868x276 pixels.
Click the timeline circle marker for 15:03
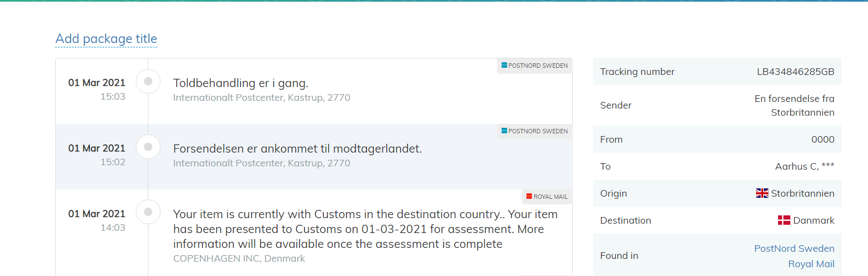click(148, 82)
